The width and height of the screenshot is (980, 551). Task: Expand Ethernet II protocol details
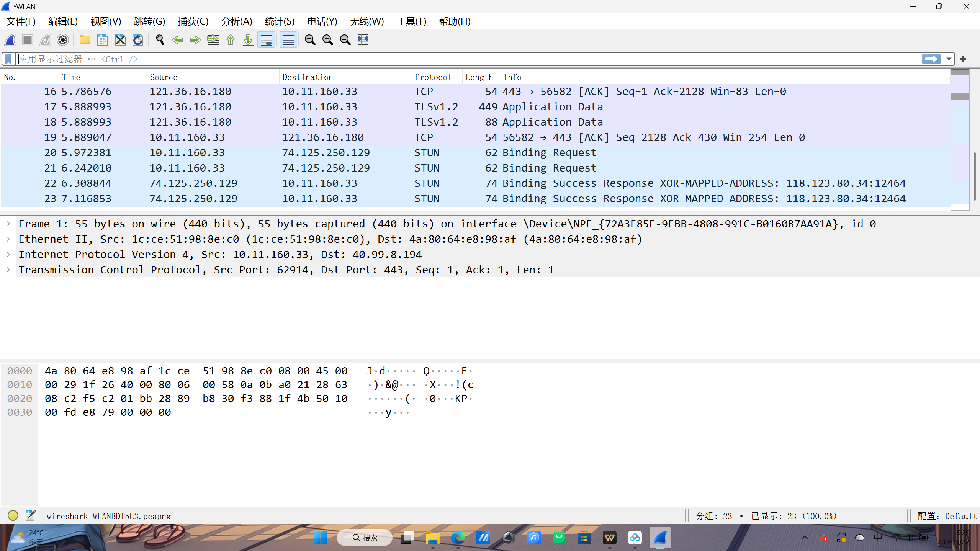click(x=8, y=239)
